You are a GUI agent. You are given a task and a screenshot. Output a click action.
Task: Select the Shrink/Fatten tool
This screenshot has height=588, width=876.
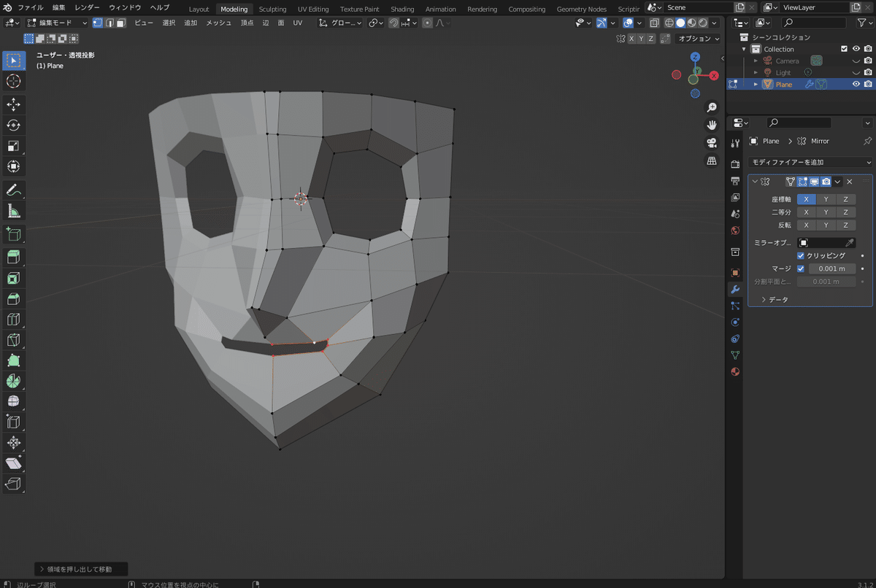click(x=14, y=442)
